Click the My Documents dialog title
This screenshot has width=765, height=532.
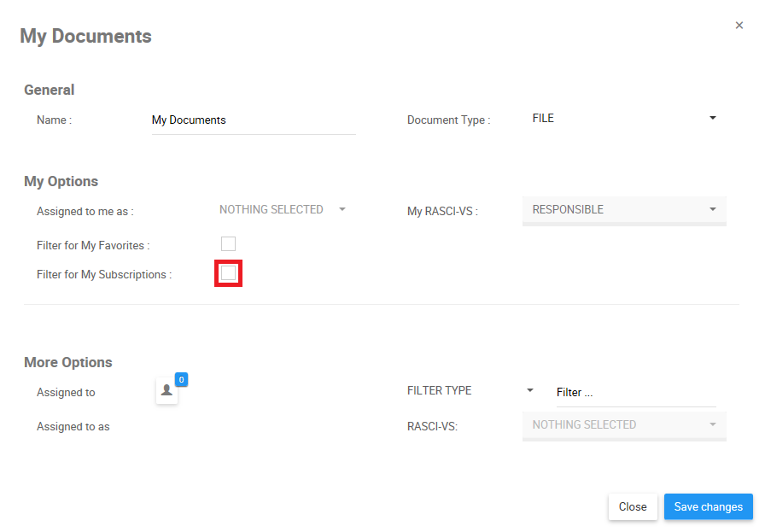85,37
